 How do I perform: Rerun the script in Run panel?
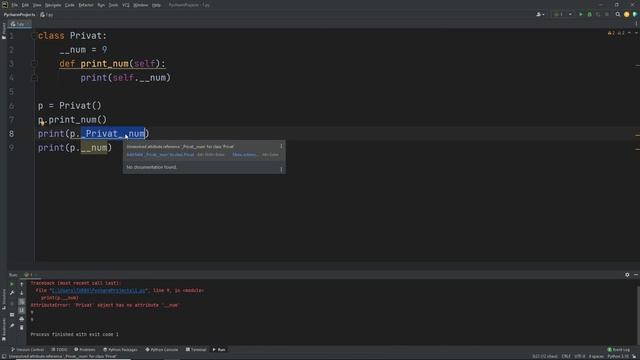12,284
